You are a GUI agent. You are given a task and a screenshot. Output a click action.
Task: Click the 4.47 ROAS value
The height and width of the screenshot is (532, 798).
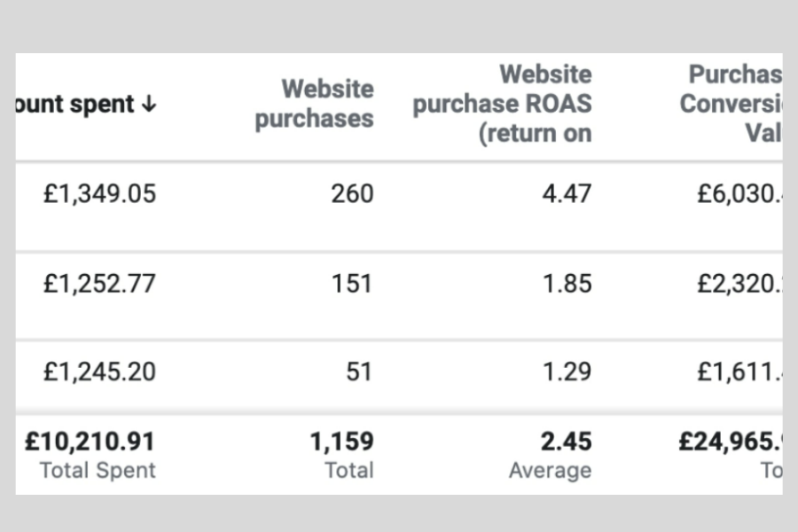click(x=567, y=194)
